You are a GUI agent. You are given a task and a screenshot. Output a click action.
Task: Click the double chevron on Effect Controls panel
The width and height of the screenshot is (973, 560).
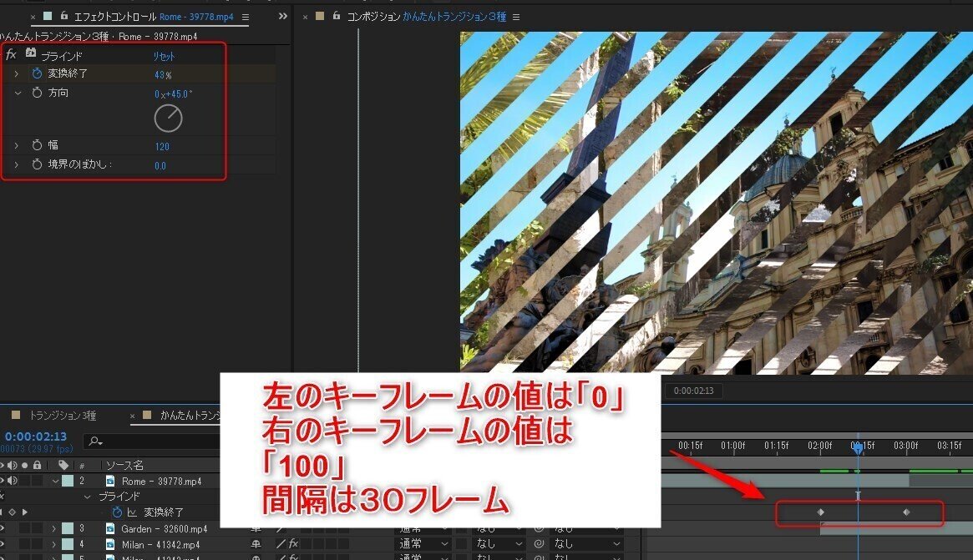(x=282, y=15)
